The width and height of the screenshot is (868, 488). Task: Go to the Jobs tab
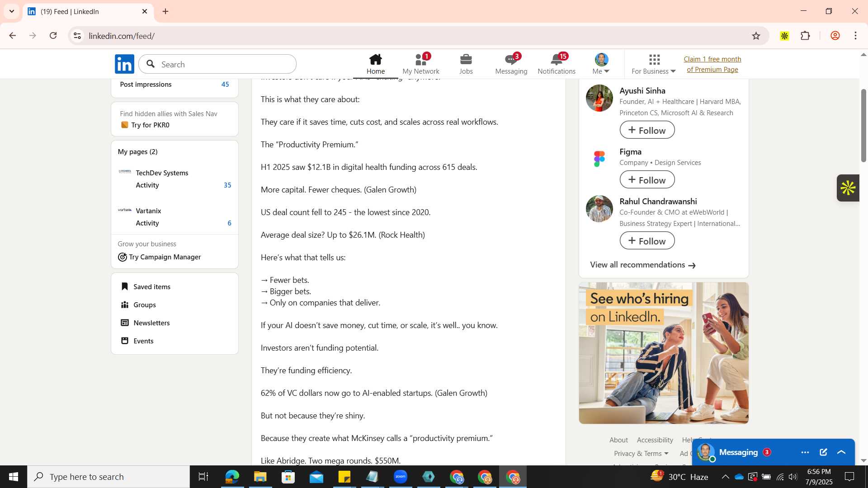click(466, 64)
